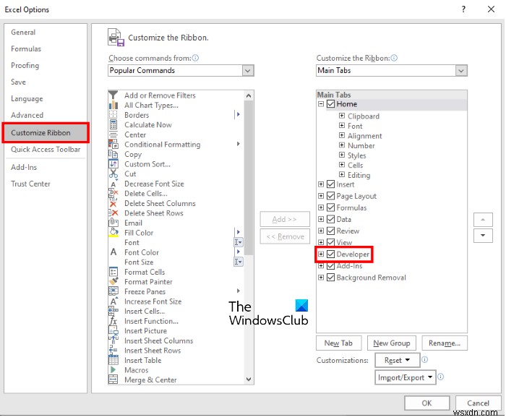
Task: Click the Format Painter brush icon
Action: point(113,281)
